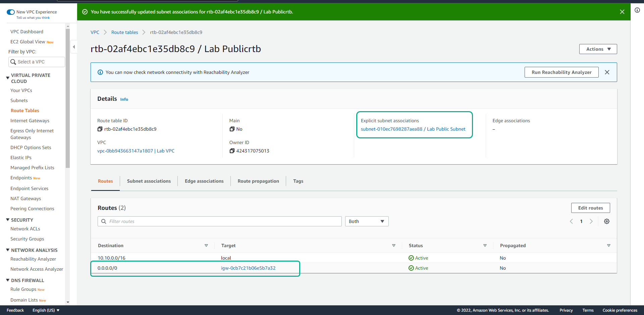Open the Destination column filter dropdown
This screenshot has height=315, width=644.
tap(207, 245)
